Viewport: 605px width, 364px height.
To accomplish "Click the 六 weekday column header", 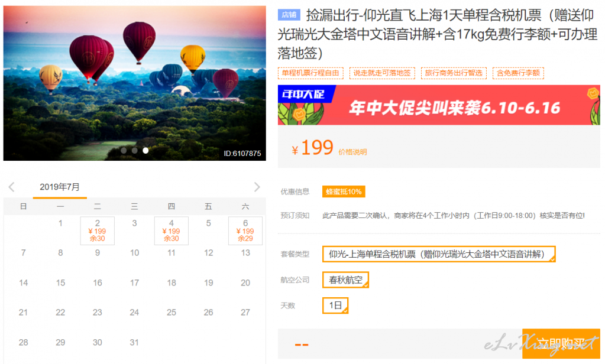I will click(x=245, y=206).
